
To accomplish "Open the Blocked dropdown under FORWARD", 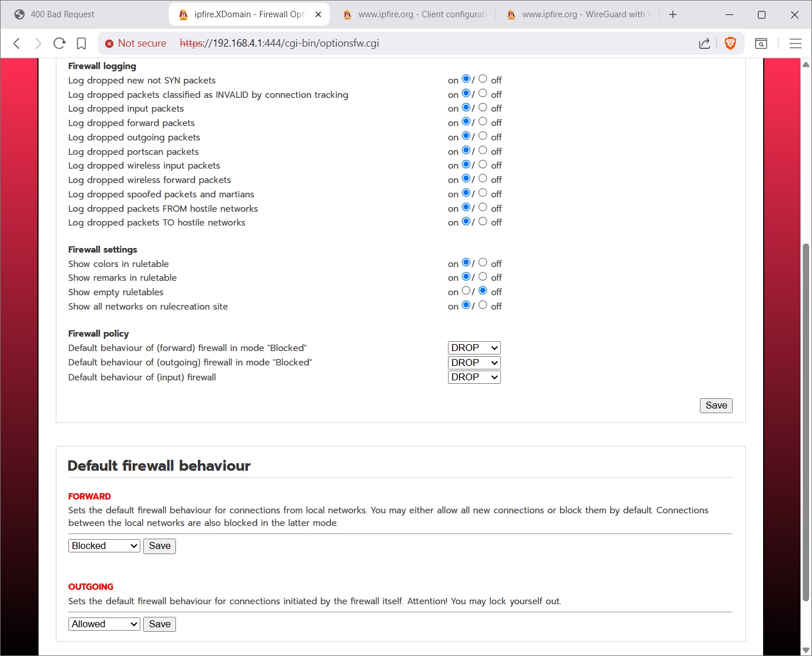I will (x=104, y=546).
